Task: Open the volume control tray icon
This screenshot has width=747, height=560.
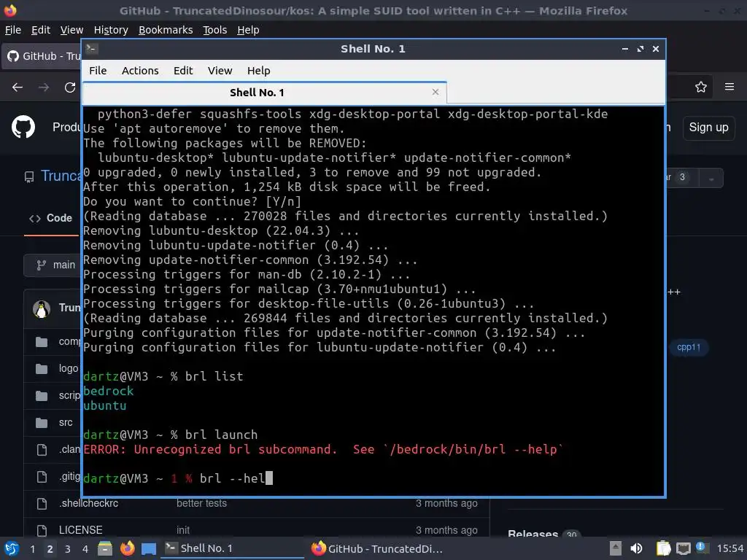Action: coord(636,548)
